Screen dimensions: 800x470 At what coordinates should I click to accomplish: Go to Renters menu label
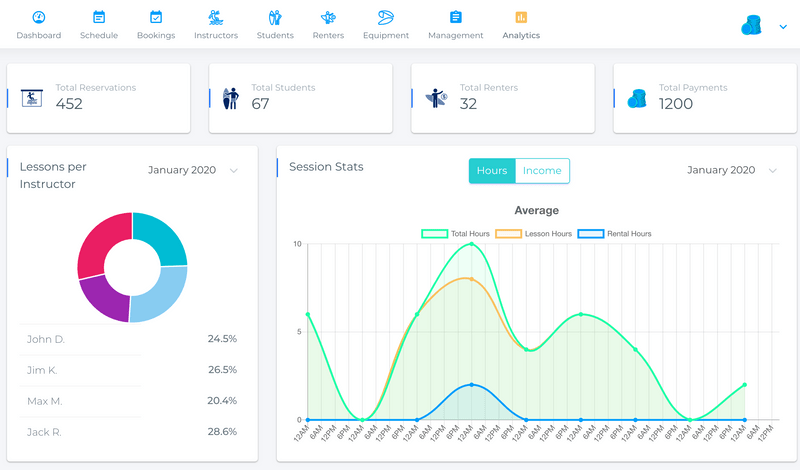[x=328, y=35]
